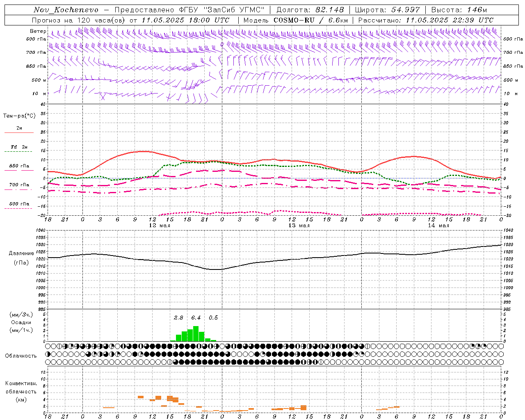The height and width of the screenshot is (420, 525).
Task: Click the Конвективн. облачность label
Action: tap(21, 391)
